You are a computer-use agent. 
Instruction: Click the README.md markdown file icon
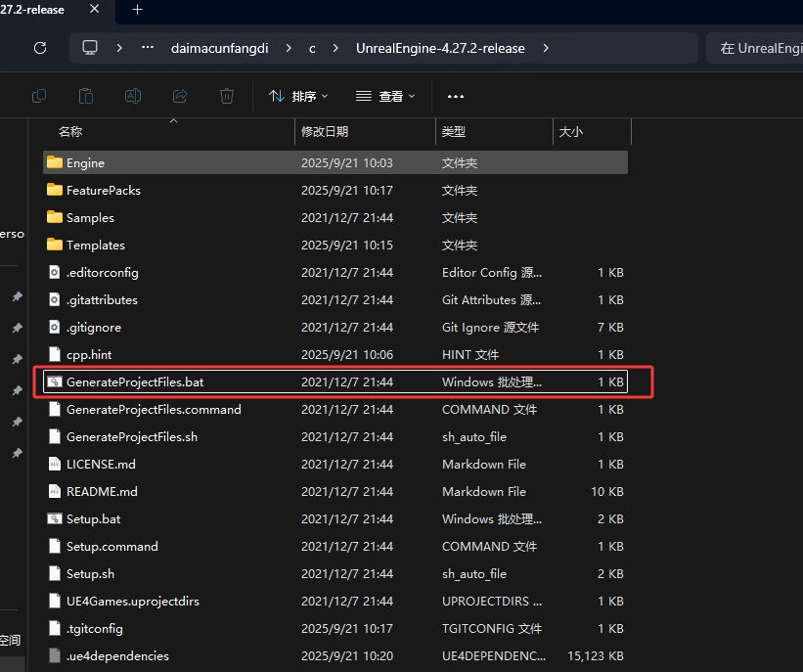pos(55,491)
